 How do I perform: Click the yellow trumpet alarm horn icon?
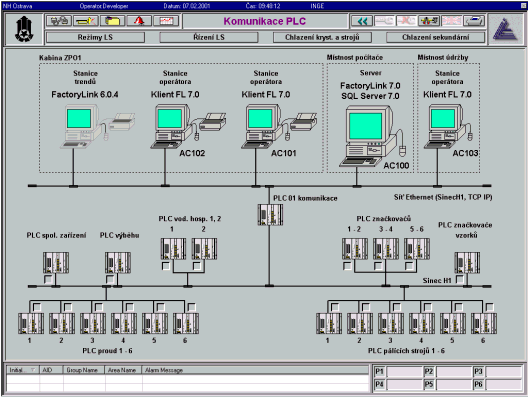[x=86, y=21]
